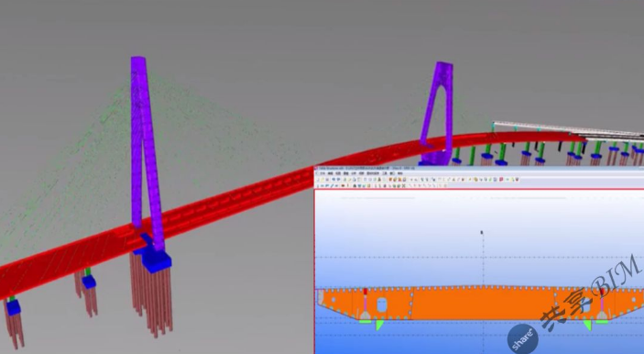Image resolution: width=644 pixels, height=354 pixels.
Task: Click the Save toolbar icon
Action: [x=327, y=179]
